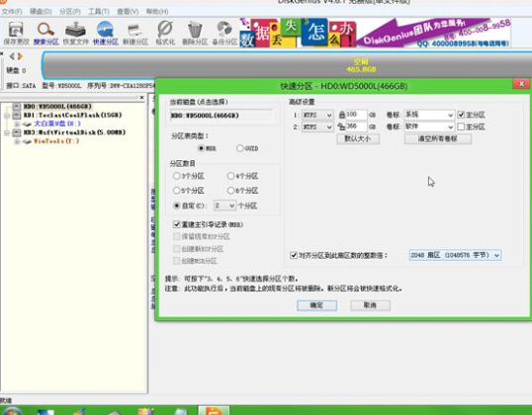Click the Recover Files toolbar icon

tap(75, 33)
